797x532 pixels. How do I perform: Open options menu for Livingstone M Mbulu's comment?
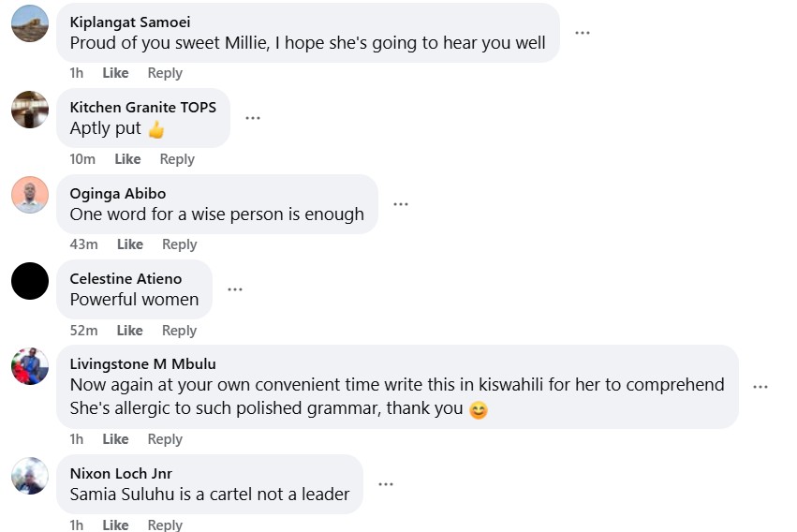point(760,387)
